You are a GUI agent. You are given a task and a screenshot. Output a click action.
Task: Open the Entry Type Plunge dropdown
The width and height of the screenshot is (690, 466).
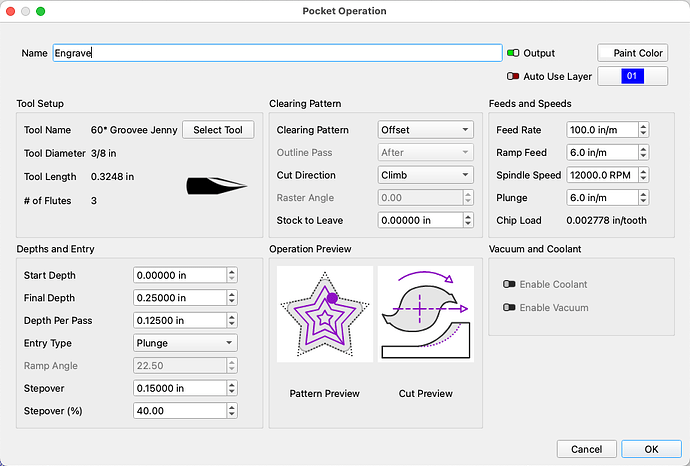pos(185,343)
